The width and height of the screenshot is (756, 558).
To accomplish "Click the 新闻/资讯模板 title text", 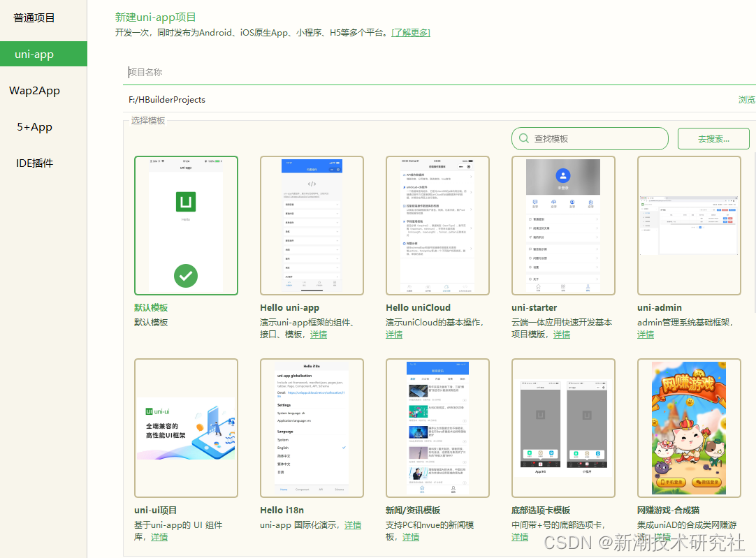I will point(413,510).
